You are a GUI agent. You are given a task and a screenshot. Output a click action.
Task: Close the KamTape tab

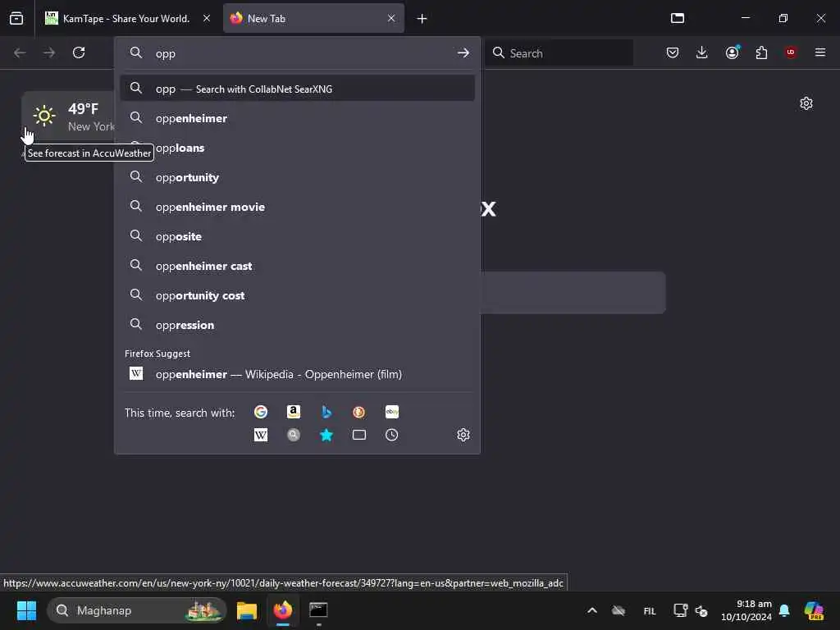[206, 18]
